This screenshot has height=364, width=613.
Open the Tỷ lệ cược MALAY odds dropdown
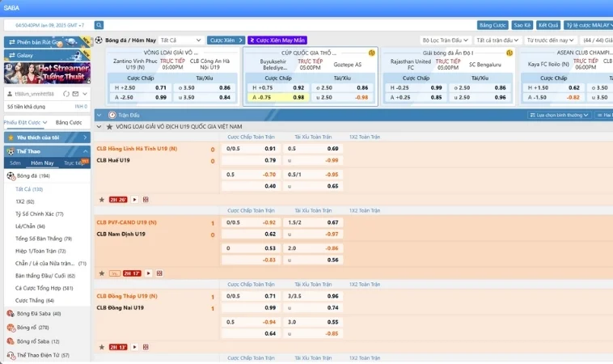coord(587,25)
